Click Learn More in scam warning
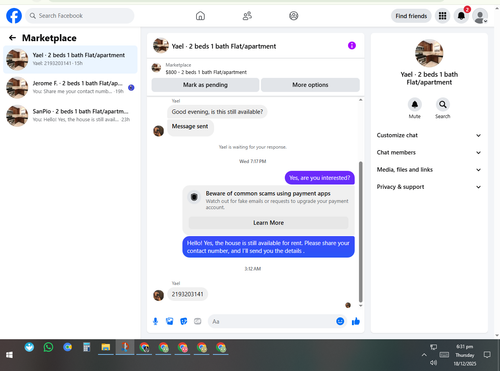Image resolution: width=500 pixels, height=371 pixels. pos(268,222)
